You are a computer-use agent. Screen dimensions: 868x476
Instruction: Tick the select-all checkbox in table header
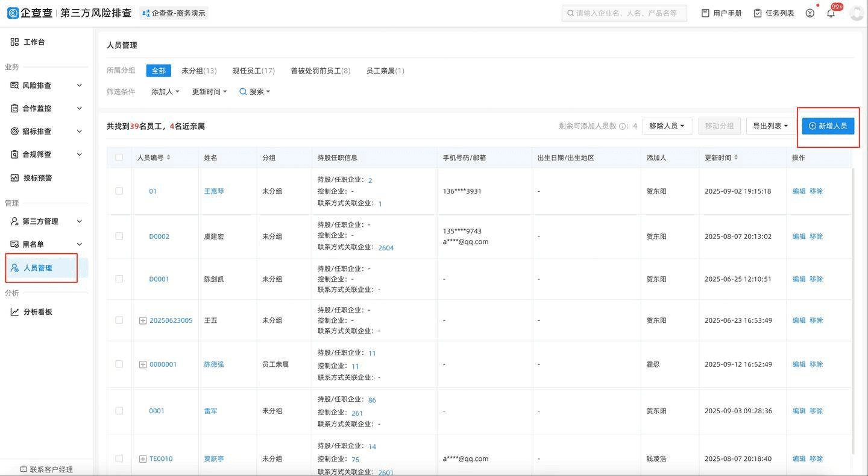119,157
